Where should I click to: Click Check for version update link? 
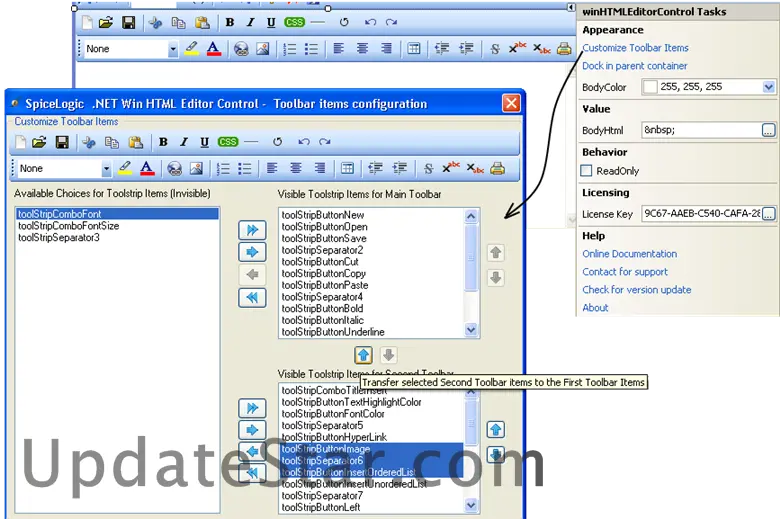tap(637, 290)
